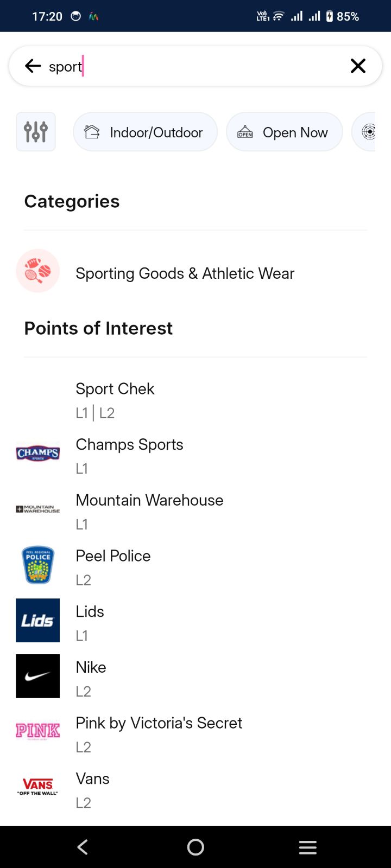The image size is (391, 868).
Task: Tap the Nike swoosh logo
Action: coord(38,676)
